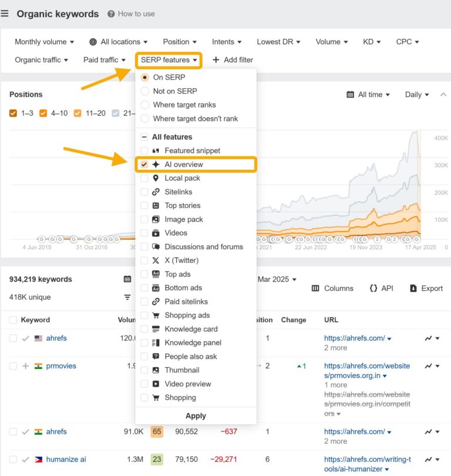Select the Not on SERP radio button

pyautogui.click(x=145, y=90)
